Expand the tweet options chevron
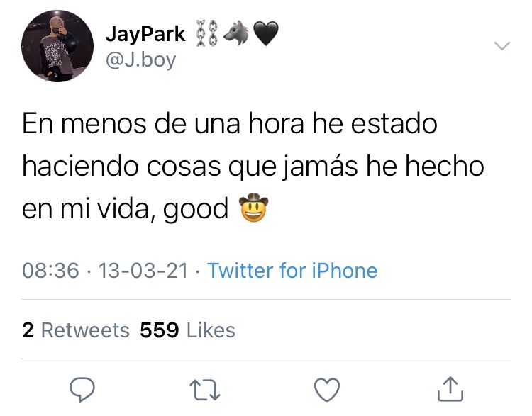 click(x=502, y=46)
